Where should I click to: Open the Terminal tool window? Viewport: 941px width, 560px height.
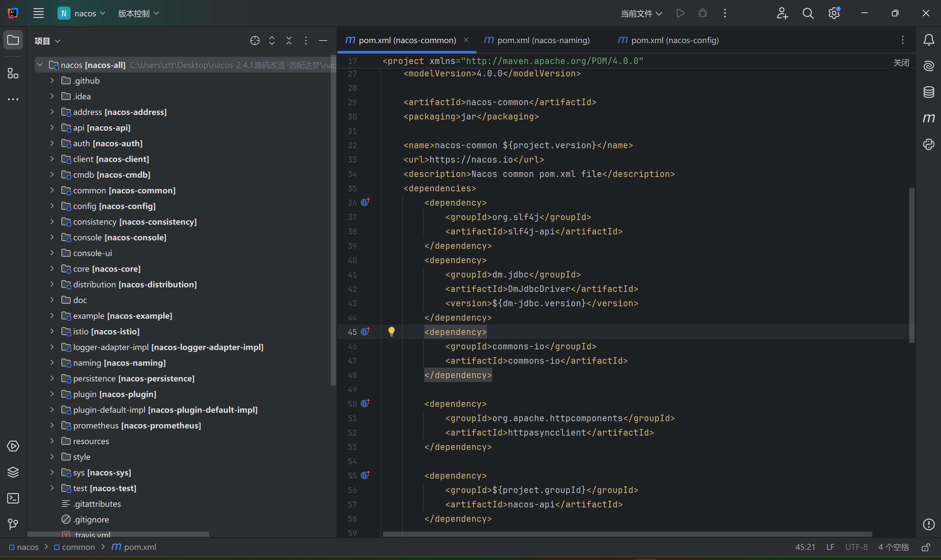pos(13,498)
